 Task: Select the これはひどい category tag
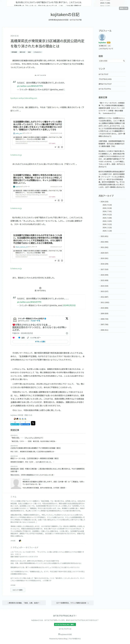point(38,52)
